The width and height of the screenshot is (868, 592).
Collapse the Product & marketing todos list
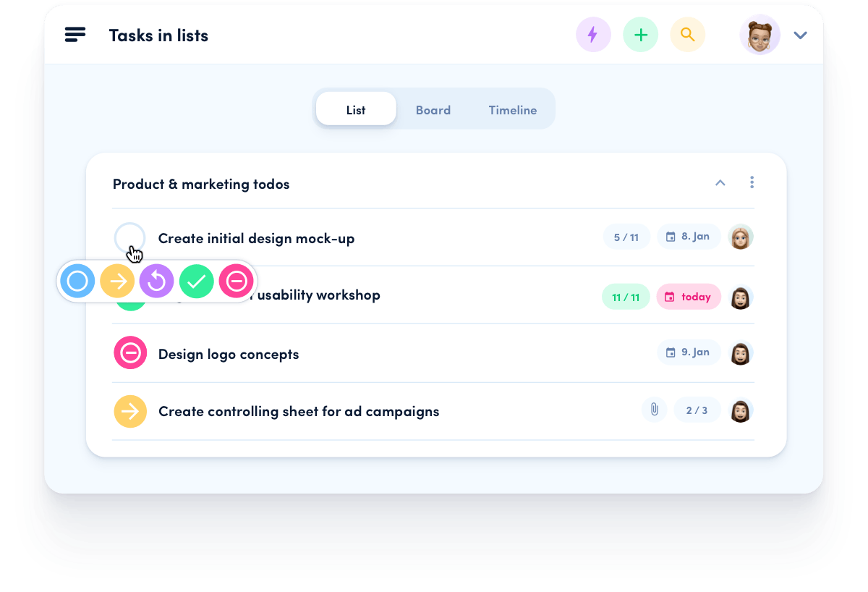[x=720, y=183]
